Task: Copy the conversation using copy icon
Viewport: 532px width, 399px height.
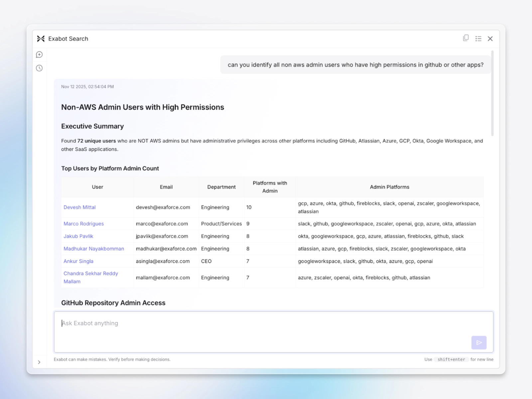Action: [466, 38]
